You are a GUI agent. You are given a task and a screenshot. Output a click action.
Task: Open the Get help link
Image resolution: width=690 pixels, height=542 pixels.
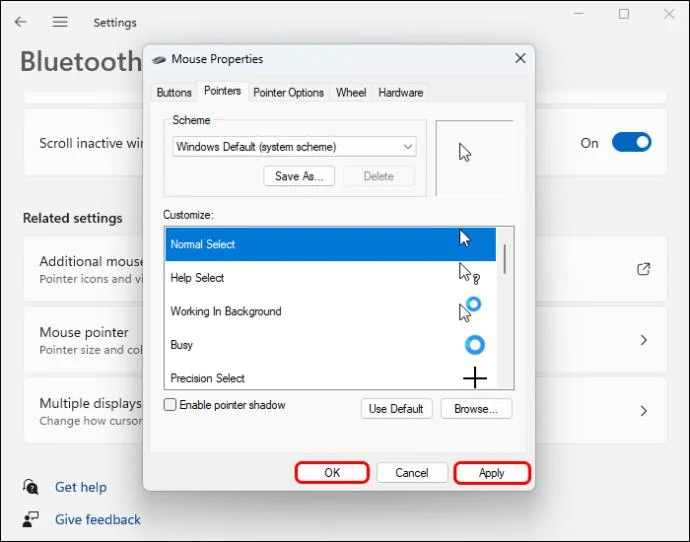[x=81, y=487]
